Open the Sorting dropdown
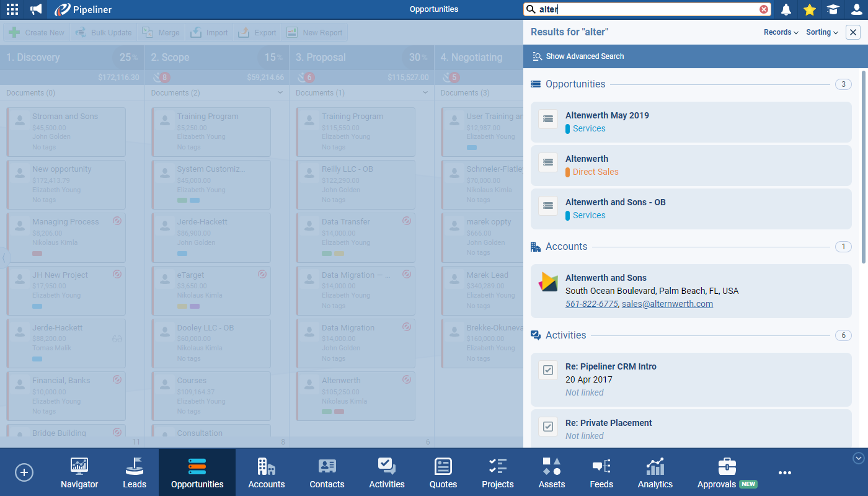The image size is (868, 496). tap(822, 32)
